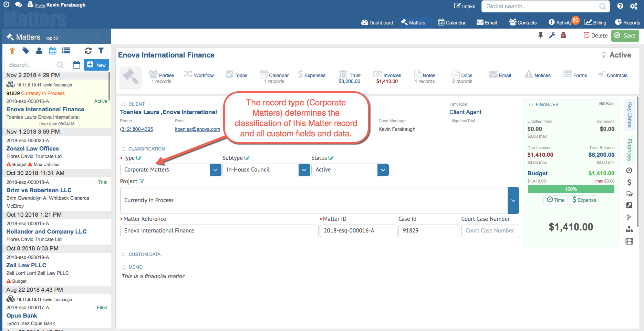The width and height of the screenshot is (644, 331).
Task: Toggle the FINANCES section circle
Action: [531, 105]
